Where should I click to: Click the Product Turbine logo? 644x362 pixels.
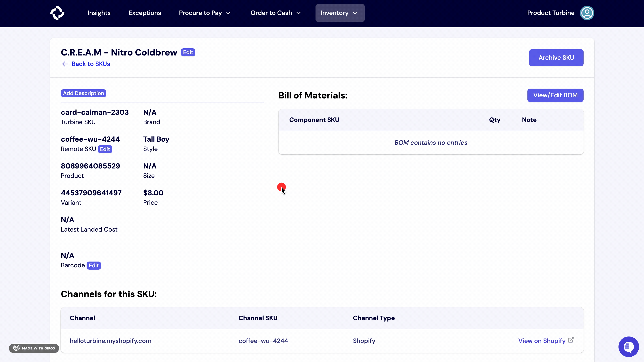pos(57,13)
